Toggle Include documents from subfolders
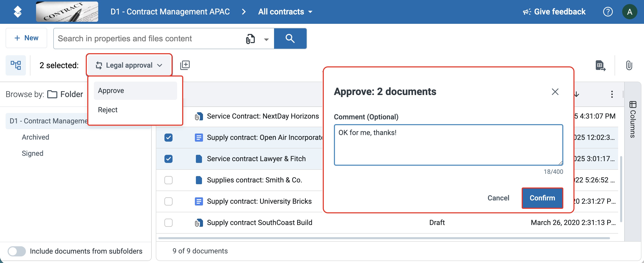The image size is (644, 263). (17, 251)
